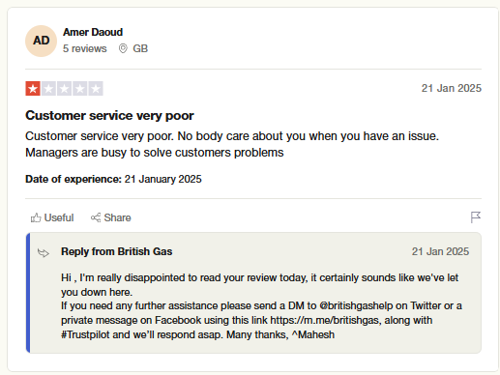Image resolution: width=500 pixels, height=375 pixels.
Task: Click the thumbs-up Useful icon
Action: (x=36, y=218)
